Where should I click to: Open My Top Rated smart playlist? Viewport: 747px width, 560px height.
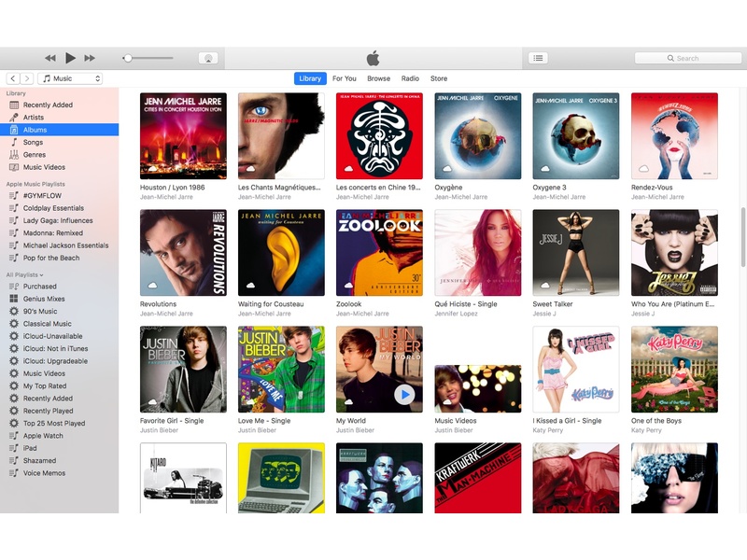tap(59, 385)
